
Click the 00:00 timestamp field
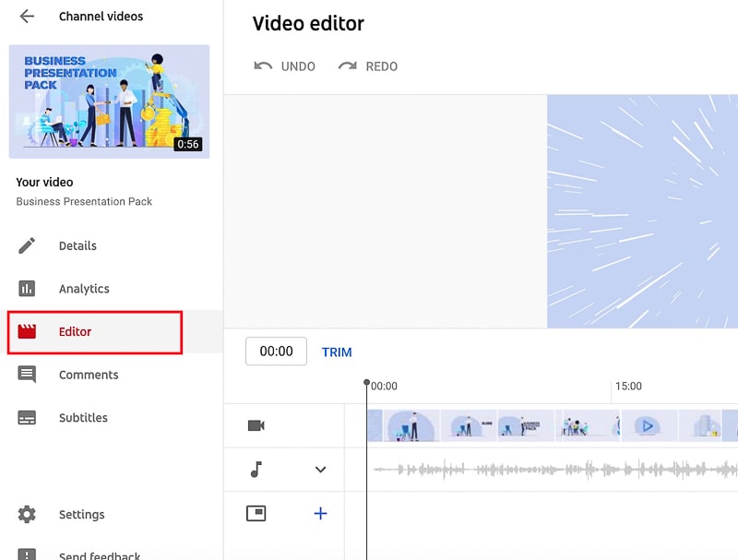276,351
